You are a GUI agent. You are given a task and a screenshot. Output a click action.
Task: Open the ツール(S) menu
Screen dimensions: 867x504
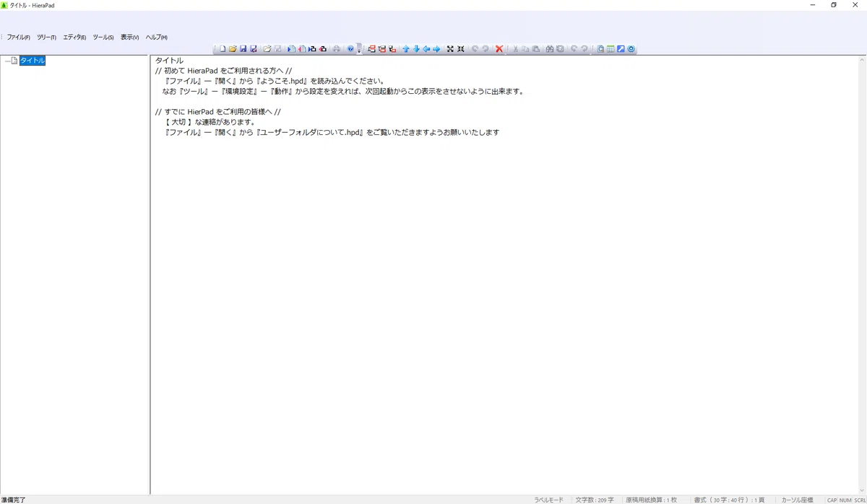[103, 37]
